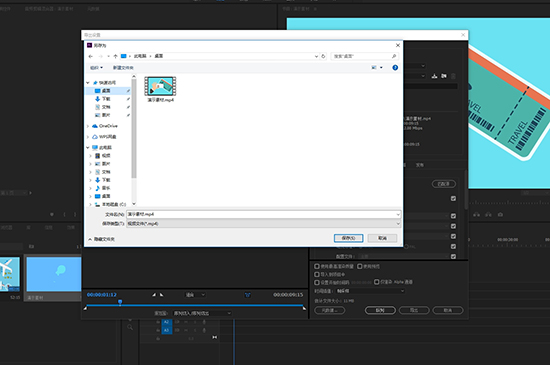Refresh the folder list via the address bar icon
The width and height of the screenshot is (550, 365).
[323, 56]
